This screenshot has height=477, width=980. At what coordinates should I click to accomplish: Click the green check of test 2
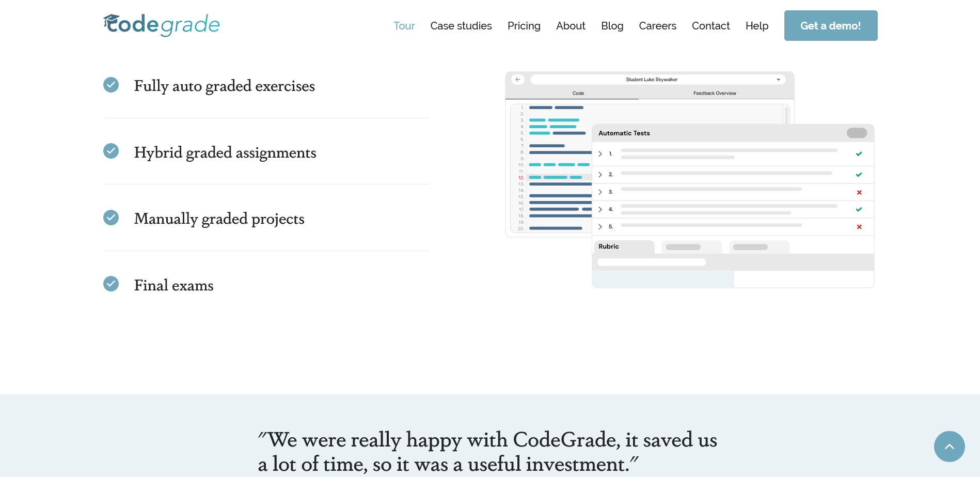tap(859, 175)
